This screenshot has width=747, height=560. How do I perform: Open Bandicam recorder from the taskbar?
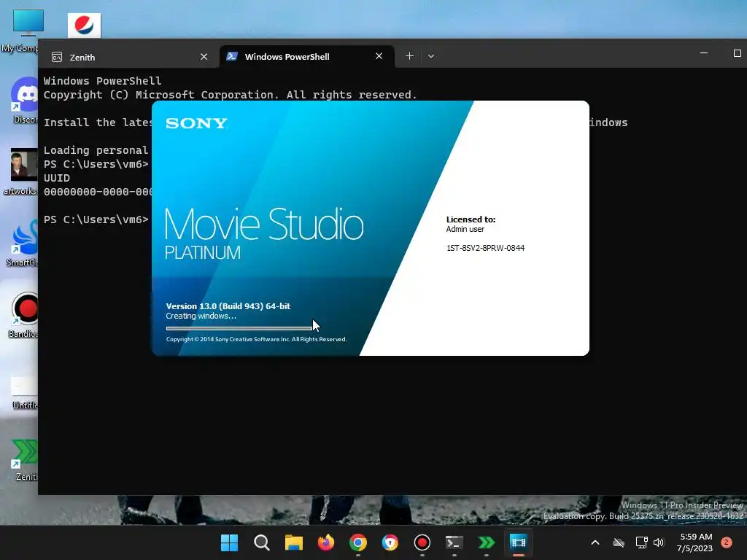(x=422, y=542)
